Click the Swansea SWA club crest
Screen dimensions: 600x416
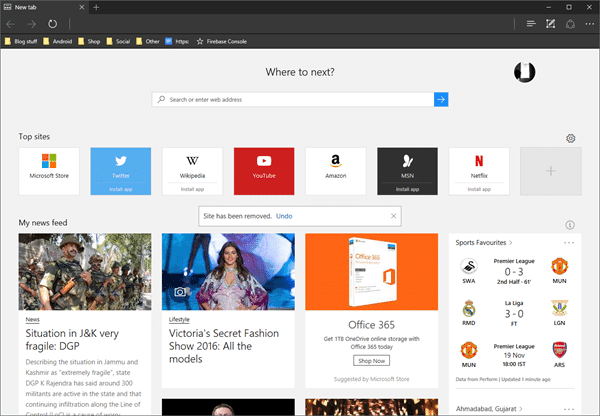pyautogui.click(x=469, y=267)
